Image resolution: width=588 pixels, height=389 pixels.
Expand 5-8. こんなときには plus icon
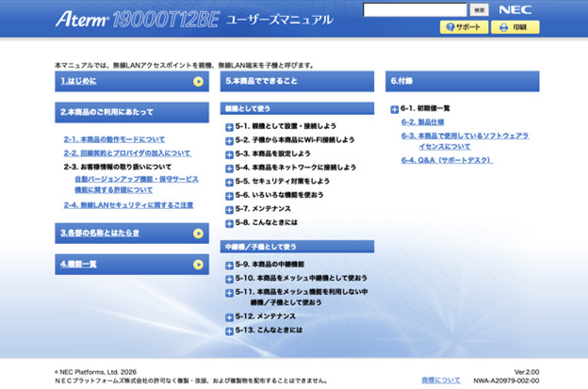pos(229,224)
